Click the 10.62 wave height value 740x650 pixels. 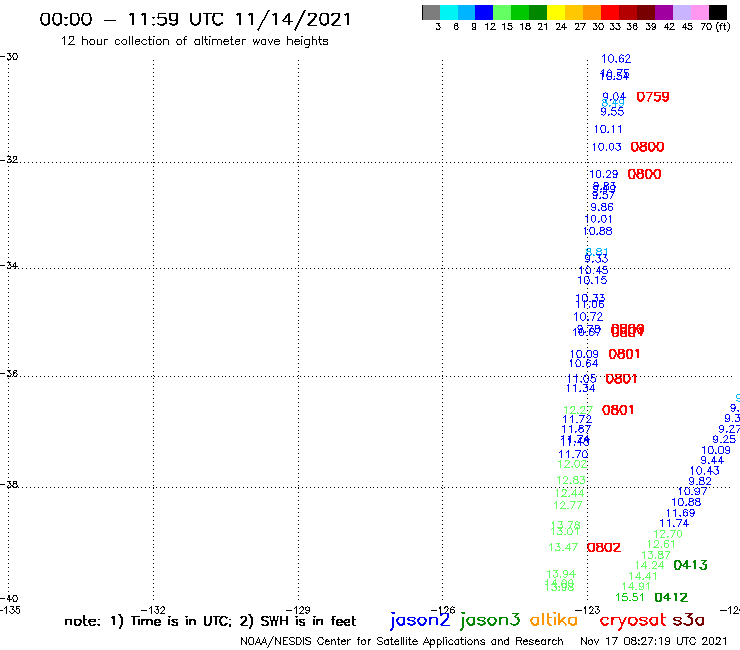point(616,59)
